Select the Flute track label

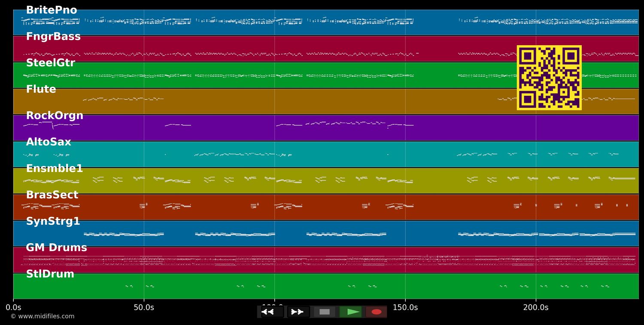coord(41,89)
